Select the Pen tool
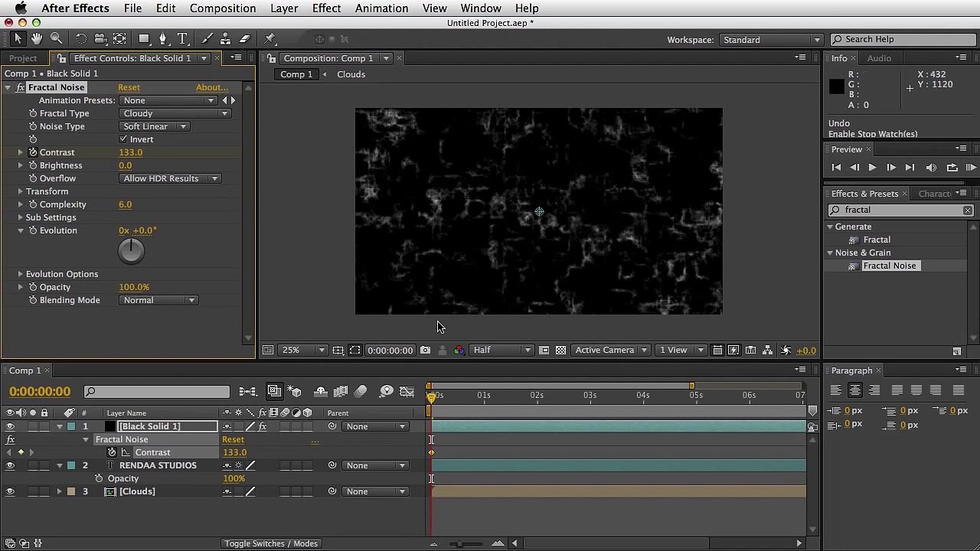Viewport: 980px width, 551px height. coord(162,39)
